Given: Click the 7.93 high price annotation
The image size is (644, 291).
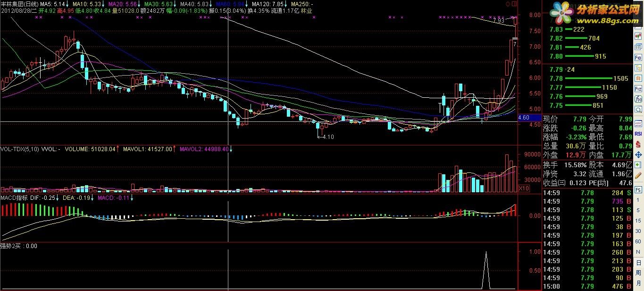Looking at the screenshot, I should [x=498, y=21].
